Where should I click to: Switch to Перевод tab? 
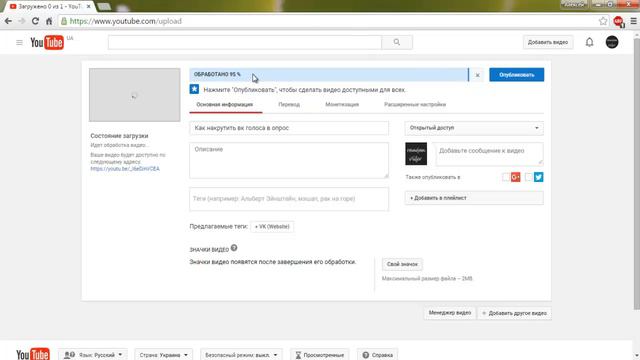coord(289,105)
